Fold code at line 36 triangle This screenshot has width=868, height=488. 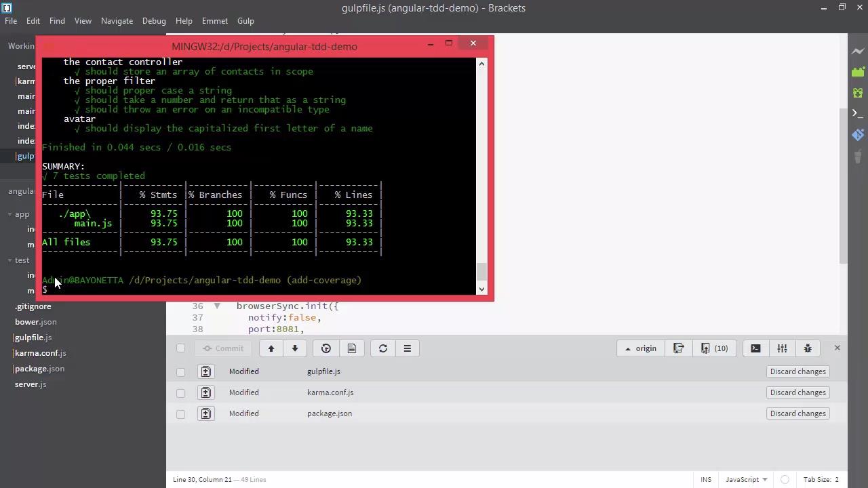click(217, 306)
